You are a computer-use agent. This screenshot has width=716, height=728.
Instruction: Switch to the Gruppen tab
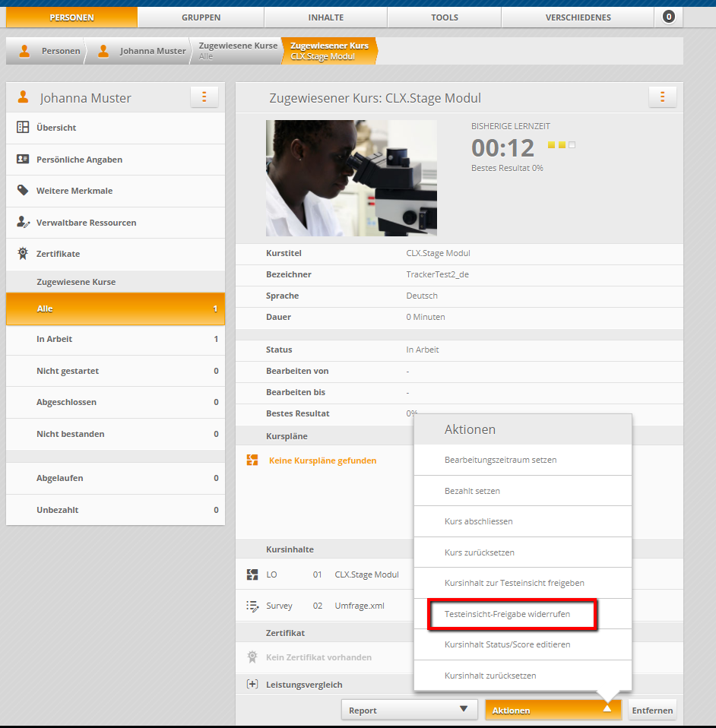pyautogui.click(x=201, y=17)
